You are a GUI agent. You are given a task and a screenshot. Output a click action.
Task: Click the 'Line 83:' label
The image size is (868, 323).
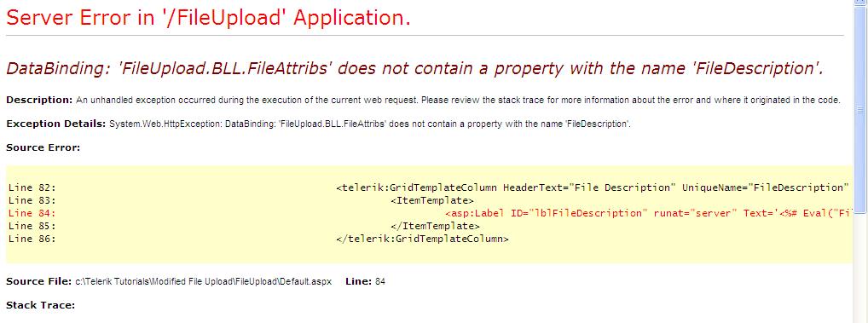tap(32, 200)
